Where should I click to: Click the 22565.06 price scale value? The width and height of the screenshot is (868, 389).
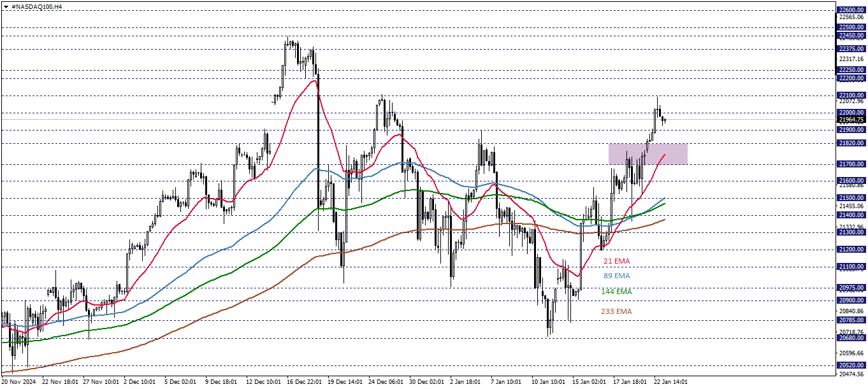coord(851,17)
